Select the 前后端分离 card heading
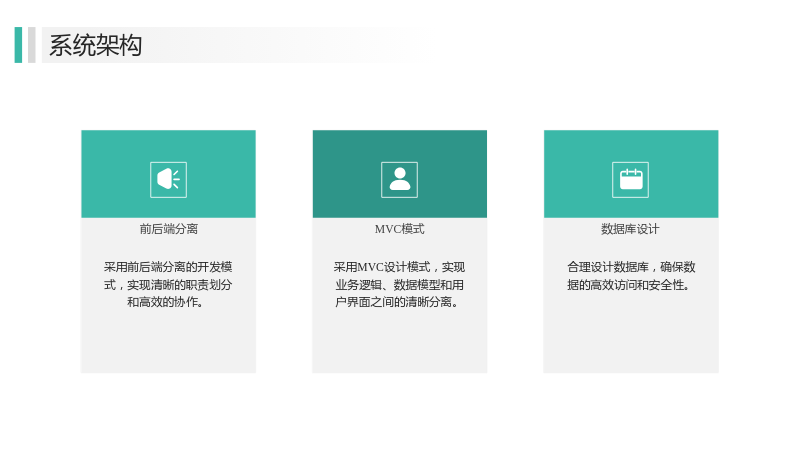 168,229
